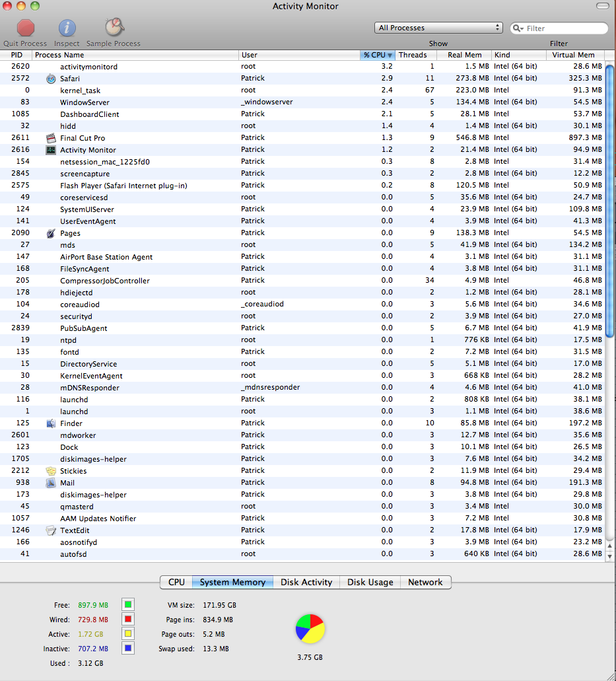This screenshot has height=681, width=616.
Task: Click the magnifier icon in Filter field
Action: coord(518,28)
